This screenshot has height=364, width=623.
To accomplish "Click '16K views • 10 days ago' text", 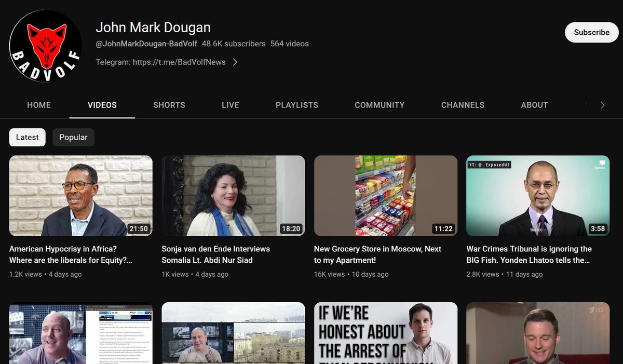I will click(351, 274).
